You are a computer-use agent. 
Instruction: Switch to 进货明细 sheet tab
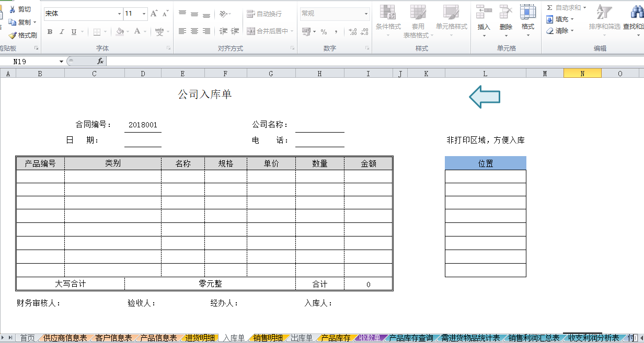[200, 338]
